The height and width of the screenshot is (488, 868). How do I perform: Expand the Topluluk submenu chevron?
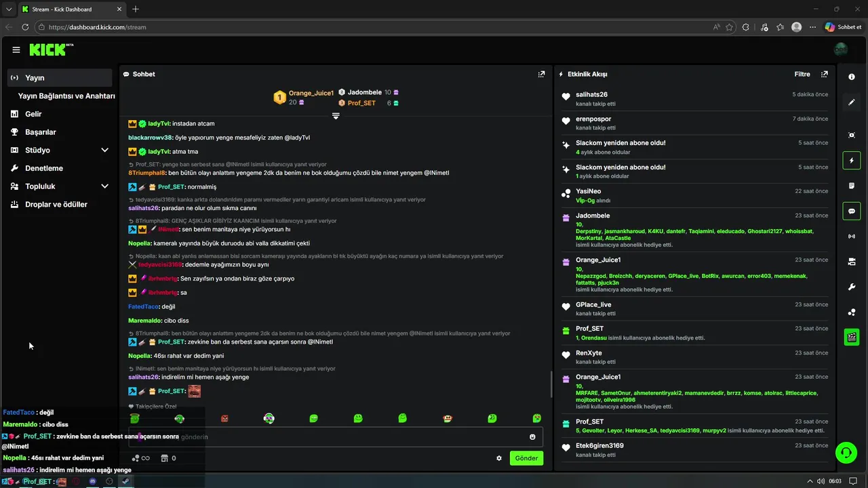pyautogui.click(x=104, y=186)
